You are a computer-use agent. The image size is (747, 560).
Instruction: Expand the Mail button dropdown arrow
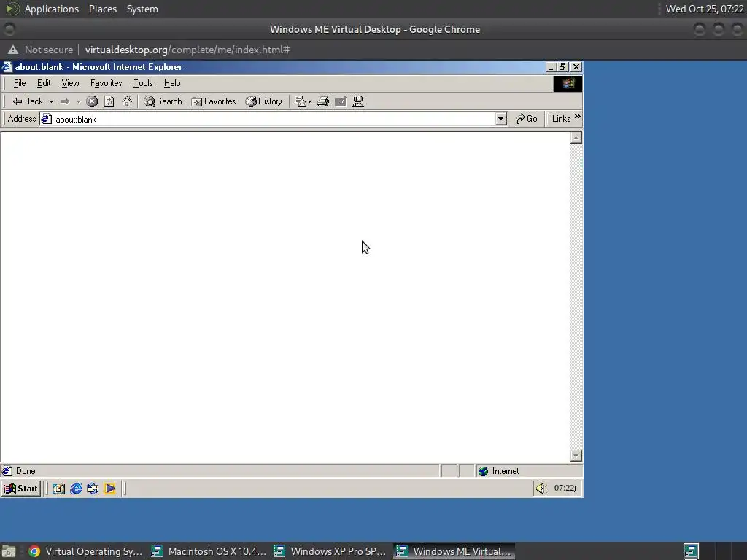pos(309,101)
